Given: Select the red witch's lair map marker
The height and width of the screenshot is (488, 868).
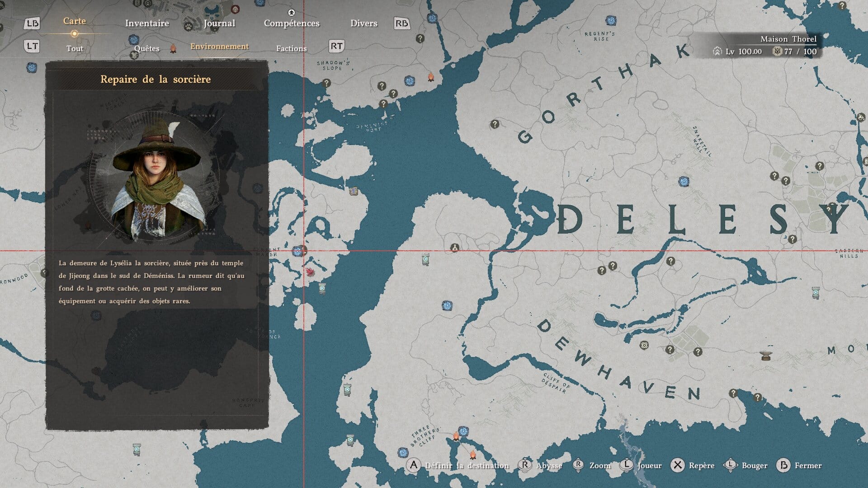Looking at the screenshot, I should (310, 272).
